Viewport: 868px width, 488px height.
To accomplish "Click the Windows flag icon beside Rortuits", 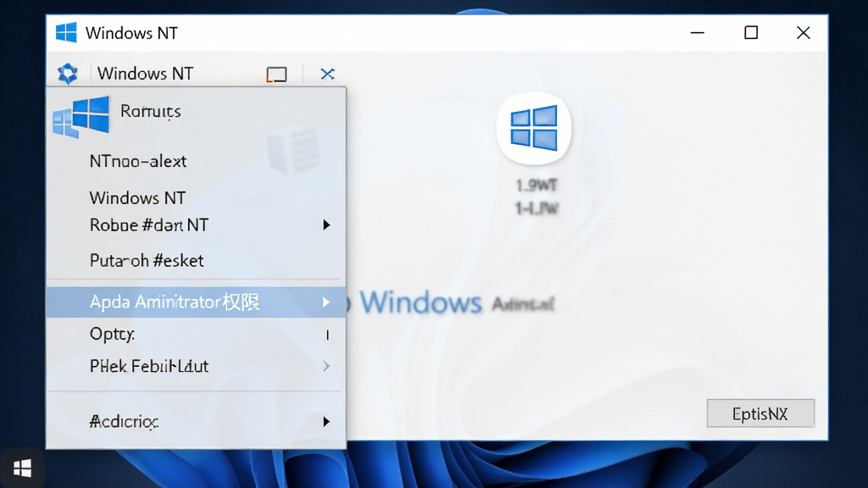I will (81, 116).
